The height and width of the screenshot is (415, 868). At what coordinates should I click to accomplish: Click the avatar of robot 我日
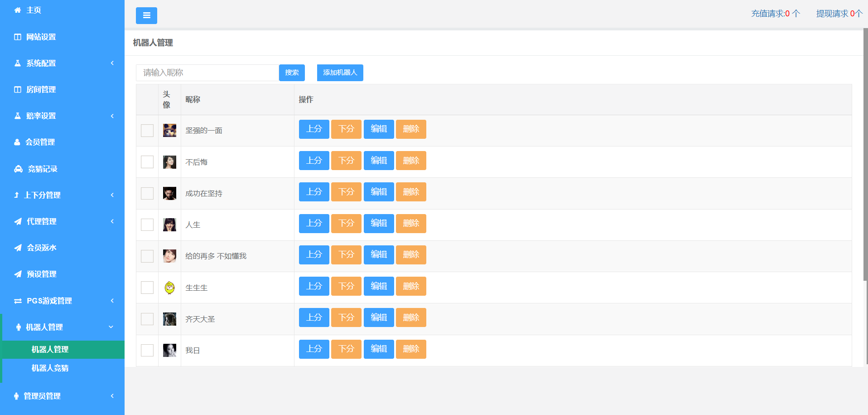pyautogui.click(x=169, y=350)
